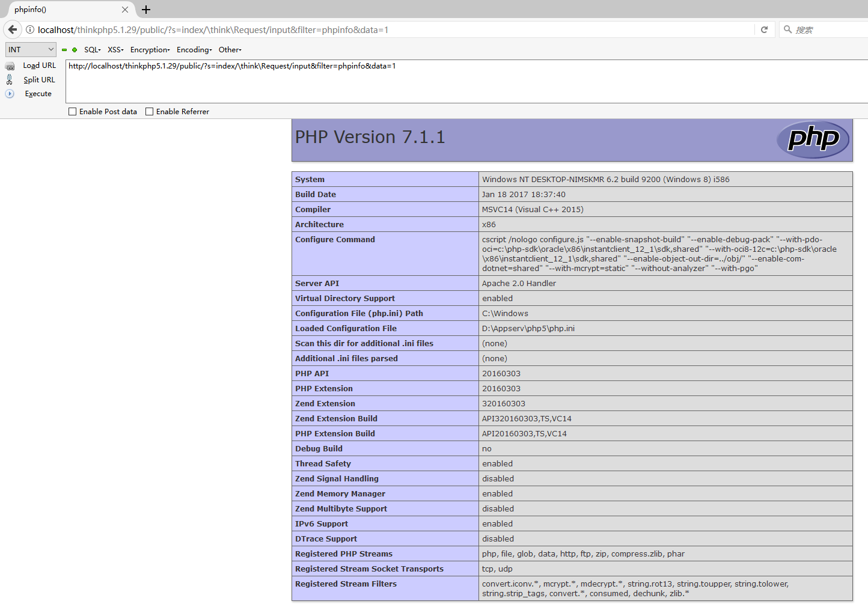Screen dimensions: 868x610
Task: Click the PHP Extension Build value API20160303,TS,VC14
Action: [524, 433]
